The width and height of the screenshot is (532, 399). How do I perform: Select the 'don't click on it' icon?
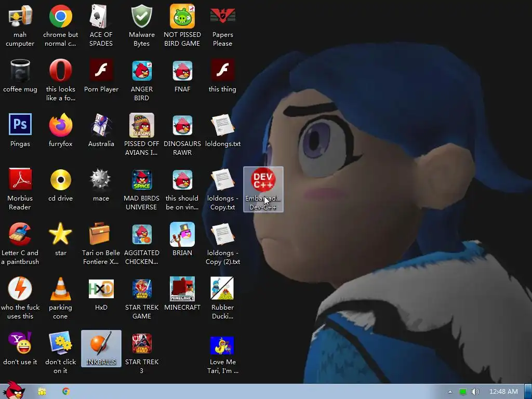pos(60,353)
